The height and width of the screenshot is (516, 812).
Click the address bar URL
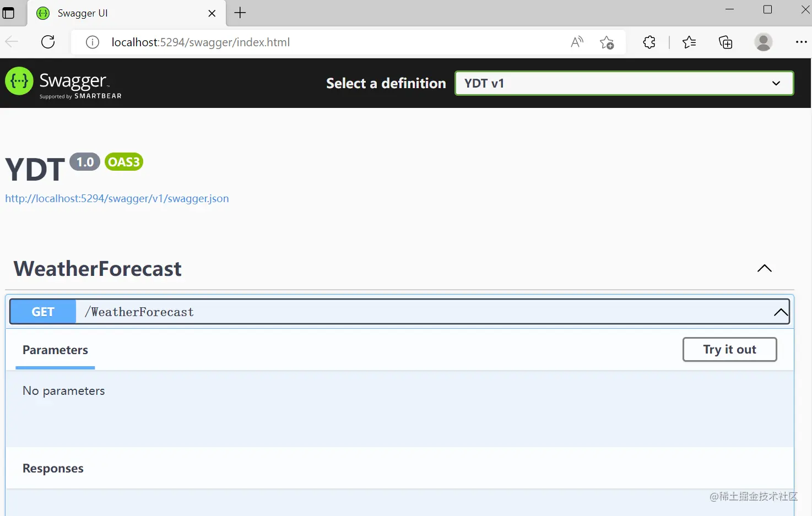[x=201, y=42]
